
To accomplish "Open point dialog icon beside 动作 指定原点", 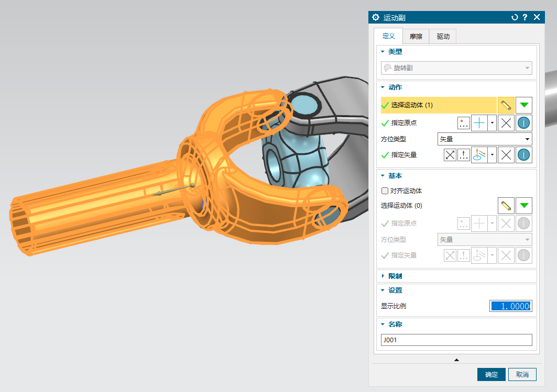I will [x=464, y=124].
